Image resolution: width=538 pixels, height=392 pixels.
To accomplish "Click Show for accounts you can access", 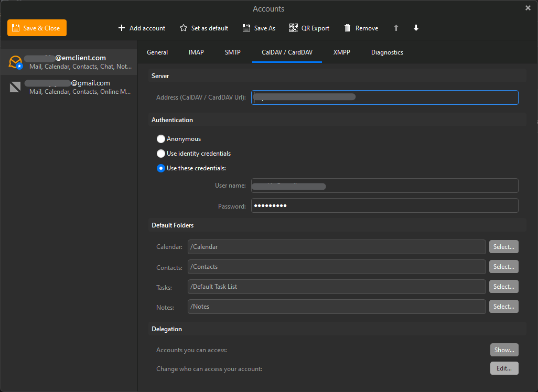I will coord(504,350).
